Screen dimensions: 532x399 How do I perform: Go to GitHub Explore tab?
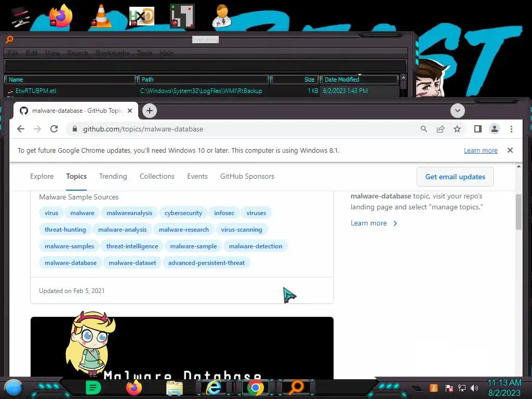click(42, 177)
